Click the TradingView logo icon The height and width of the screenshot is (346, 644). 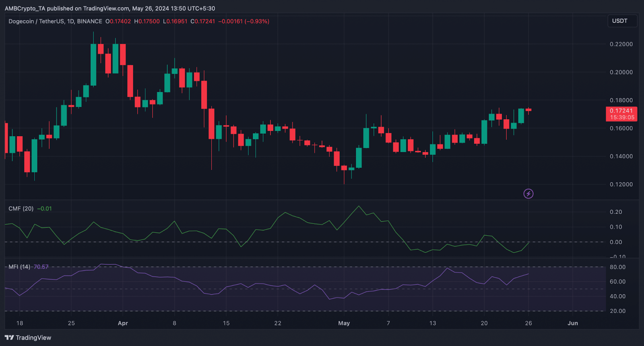tap(9, 338)
